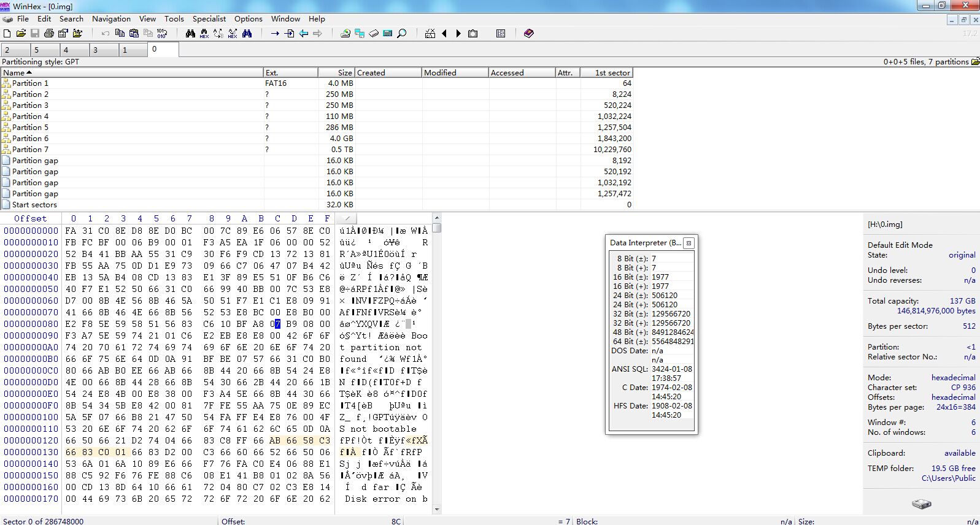Screen dimensions: 980x525
Task: Click the hex view scrollbar up arrow
Action: 436,218
